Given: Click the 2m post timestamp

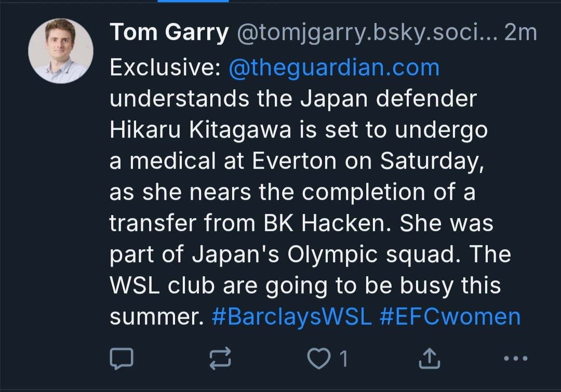Looking at the screenshot, I should (520, 34).
